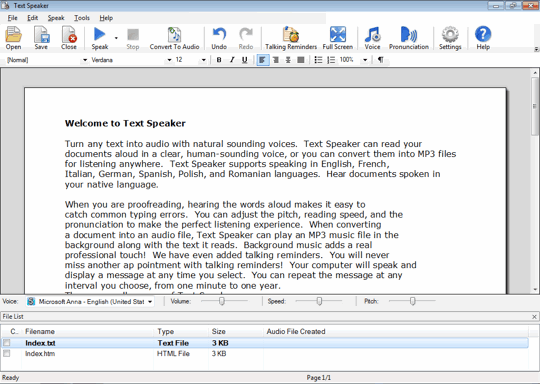This screenshot has height=384, width=540.
Task: Click the Speed slider handle
Action: 319,301
